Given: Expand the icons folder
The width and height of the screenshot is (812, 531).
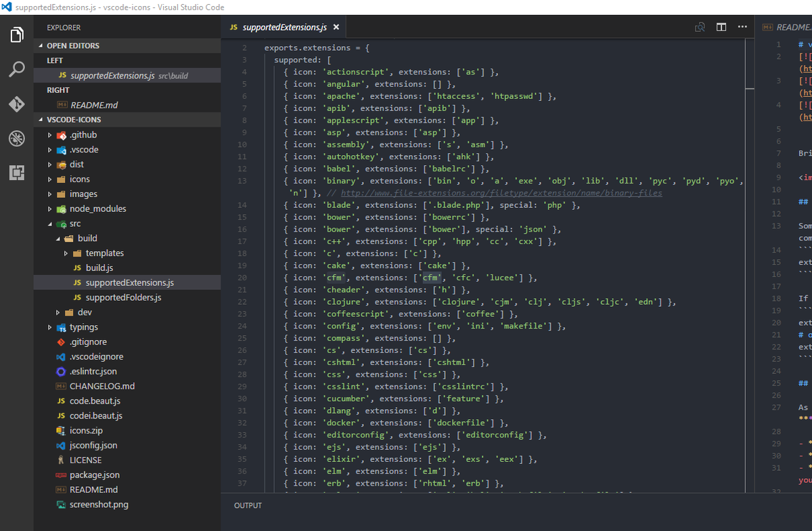Looking at the screenshot, I should [127, 179].
